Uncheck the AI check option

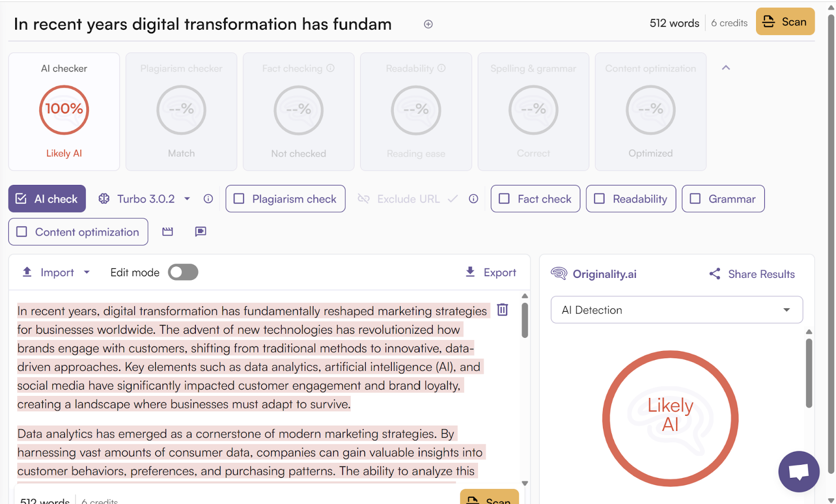pos(47,198)
